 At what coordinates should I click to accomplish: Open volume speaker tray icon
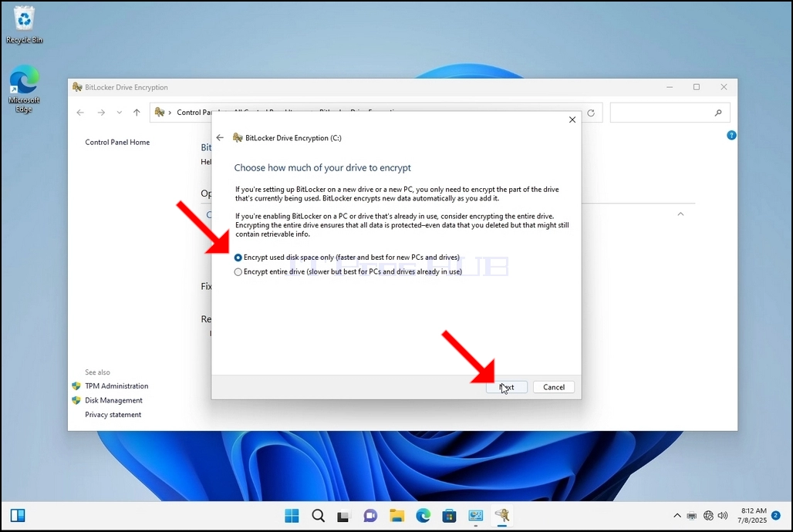pos(723,516)
